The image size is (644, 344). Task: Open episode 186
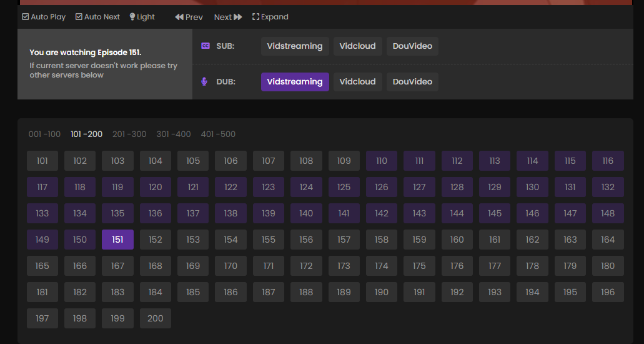pyautogui.click(x=231, y=292)
